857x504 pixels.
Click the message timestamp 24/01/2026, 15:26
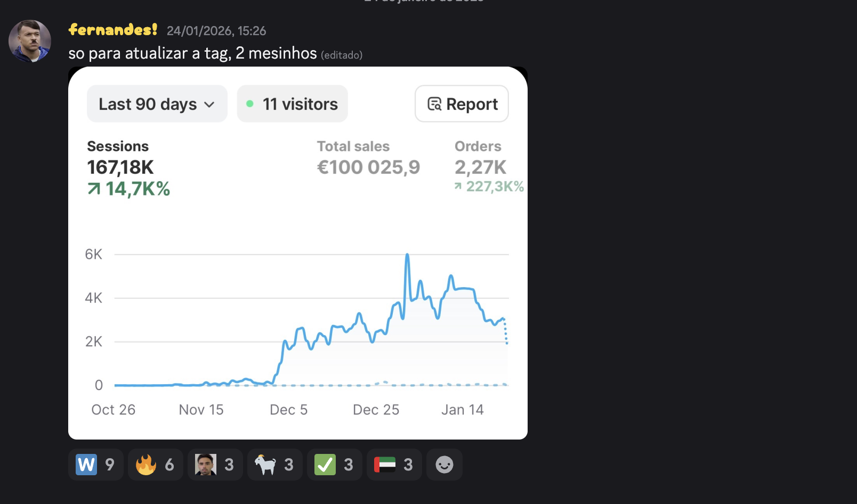[216, 31]
